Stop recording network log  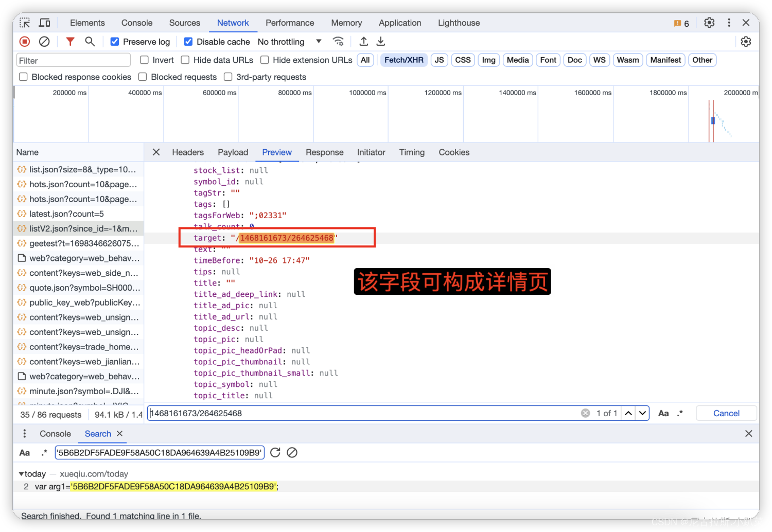(25, 42)
